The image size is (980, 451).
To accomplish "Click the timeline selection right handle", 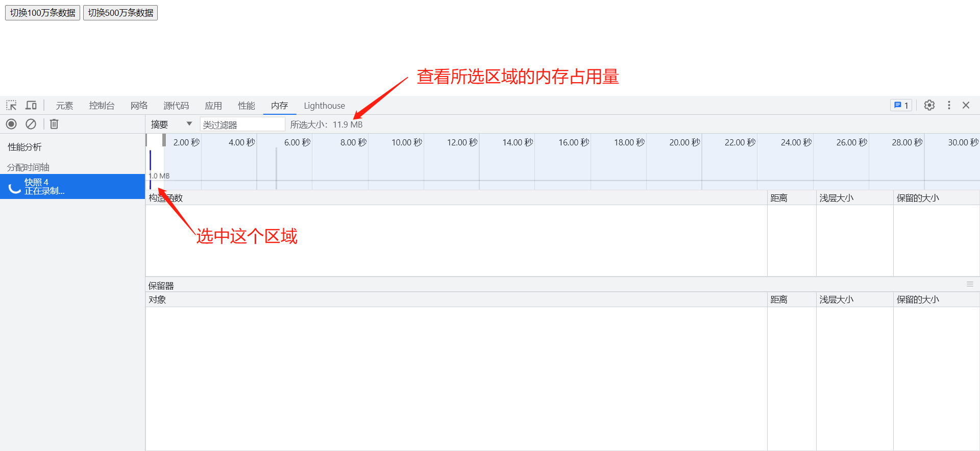I will [164, 140].
